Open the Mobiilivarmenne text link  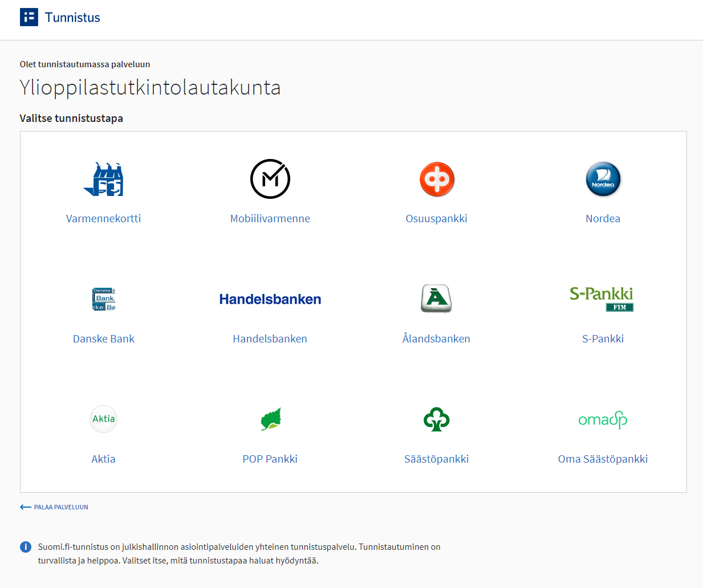click(270, 219)
